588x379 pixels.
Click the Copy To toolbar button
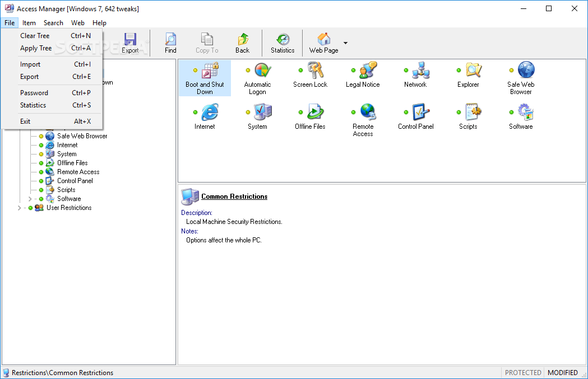[207, 43]
